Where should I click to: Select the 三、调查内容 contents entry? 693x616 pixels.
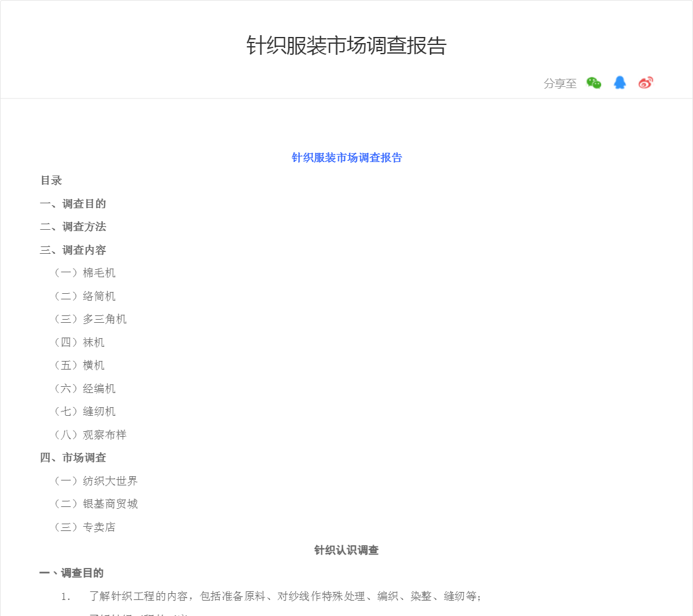tap(73, 250)
